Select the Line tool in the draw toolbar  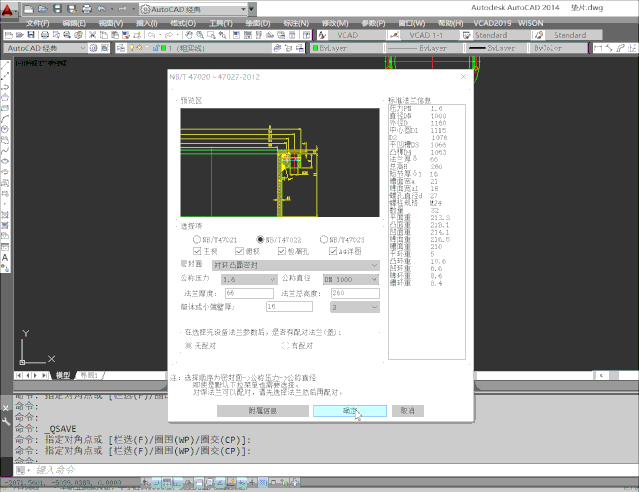click(5, 66)
